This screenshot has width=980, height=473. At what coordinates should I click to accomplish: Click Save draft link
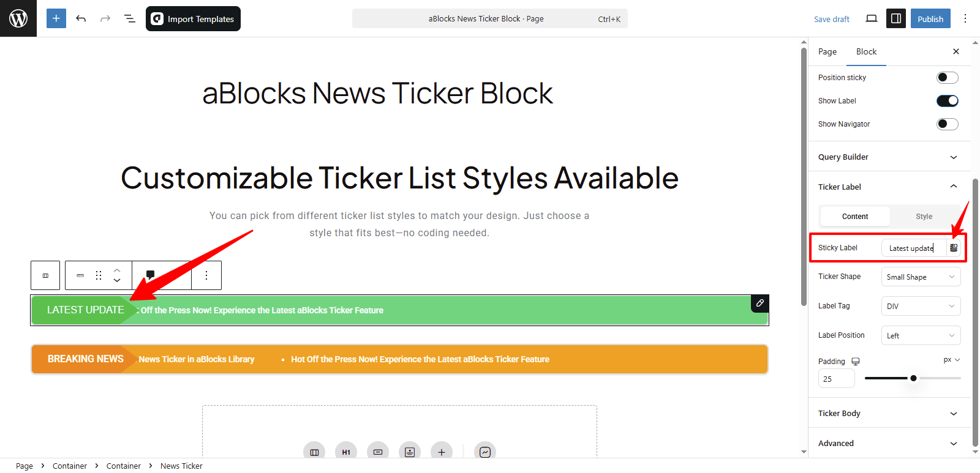pos(831,19)
